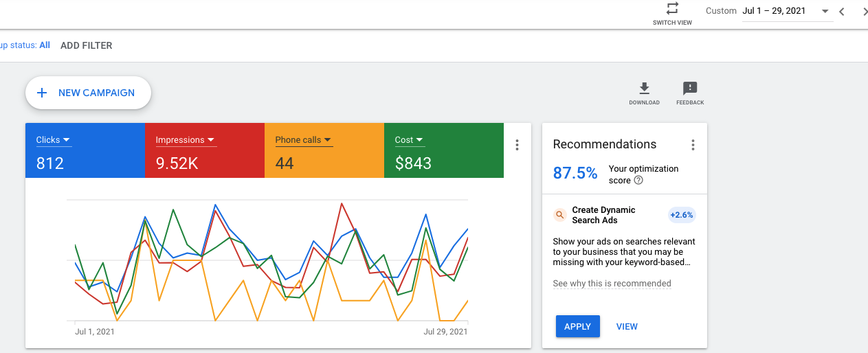Click the Switch View icon

tap(672, 9)
